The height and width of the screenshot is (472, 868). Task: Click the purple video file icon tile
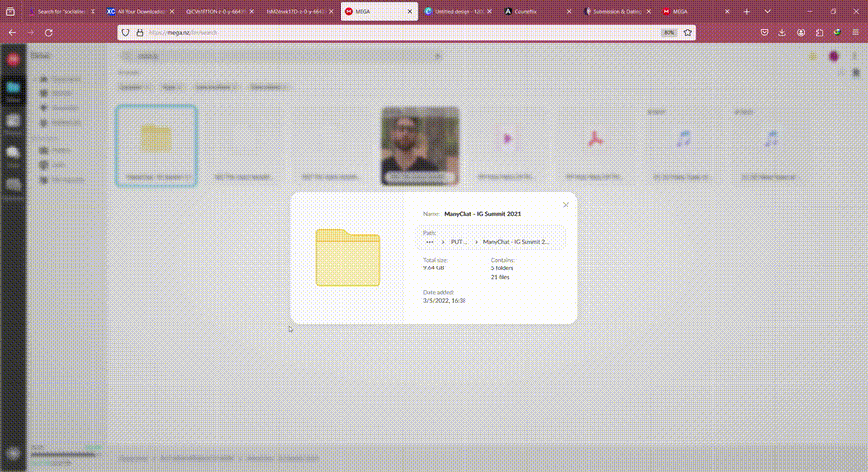(x=507, y=139)
